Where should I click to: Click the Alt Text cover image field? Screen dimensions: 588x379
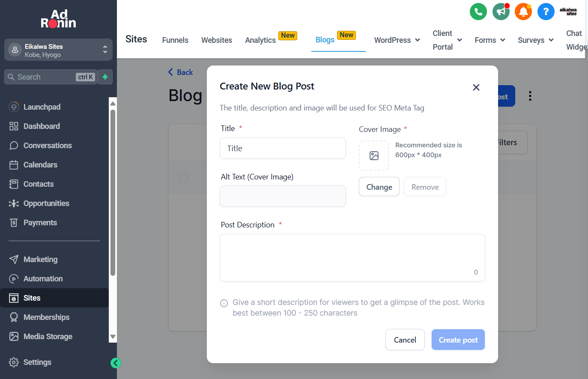[283, 196]
